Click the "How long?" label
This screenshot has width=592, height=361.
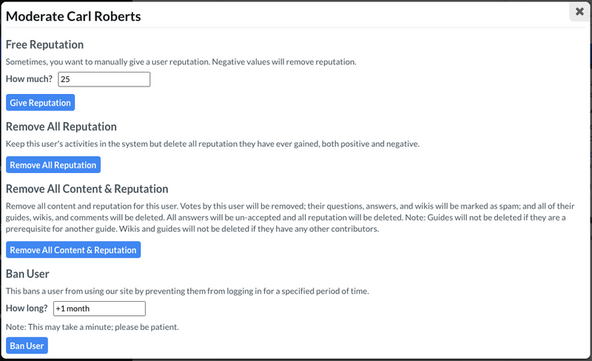27,308
